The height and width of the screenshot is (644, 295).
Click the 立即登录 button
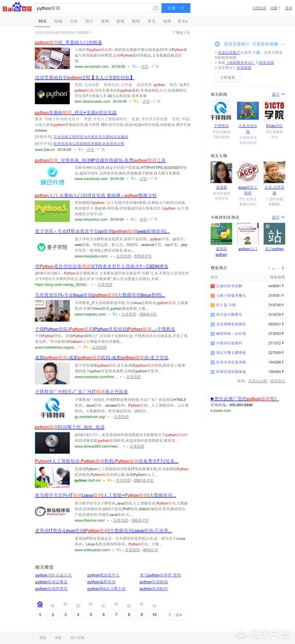(227, 77)
